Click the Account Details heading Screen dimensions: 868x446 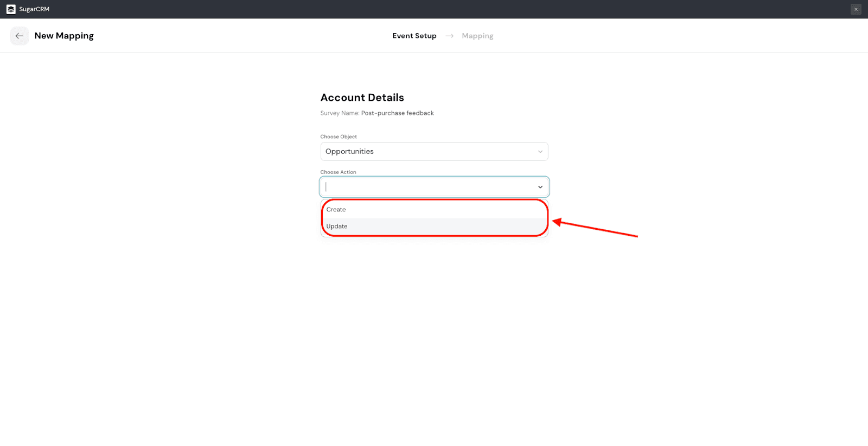[362, 98]
